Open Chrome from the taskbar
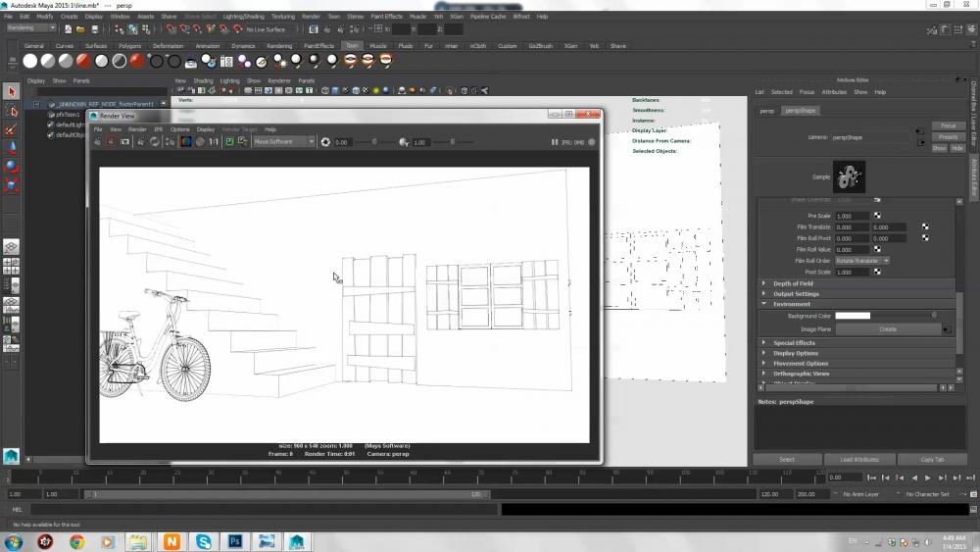The width and height of the screenshot is (980, 552). 76,541
